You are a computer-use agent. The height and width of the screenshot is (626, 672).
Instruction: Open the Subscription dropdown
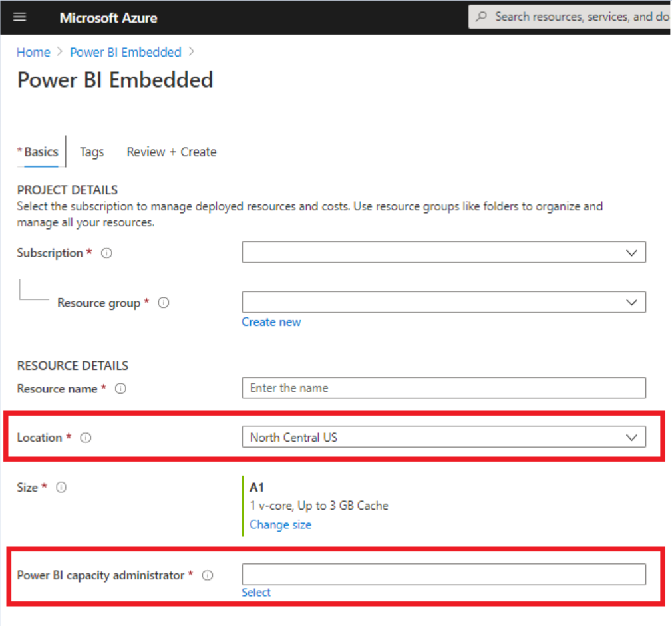tap(444, 252)
